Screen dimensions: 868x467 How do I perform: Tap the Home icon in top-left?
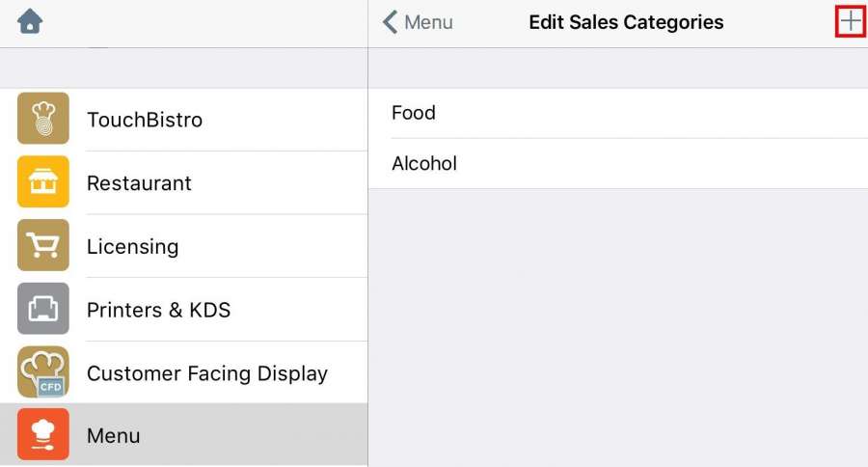(x=30, y=21)
